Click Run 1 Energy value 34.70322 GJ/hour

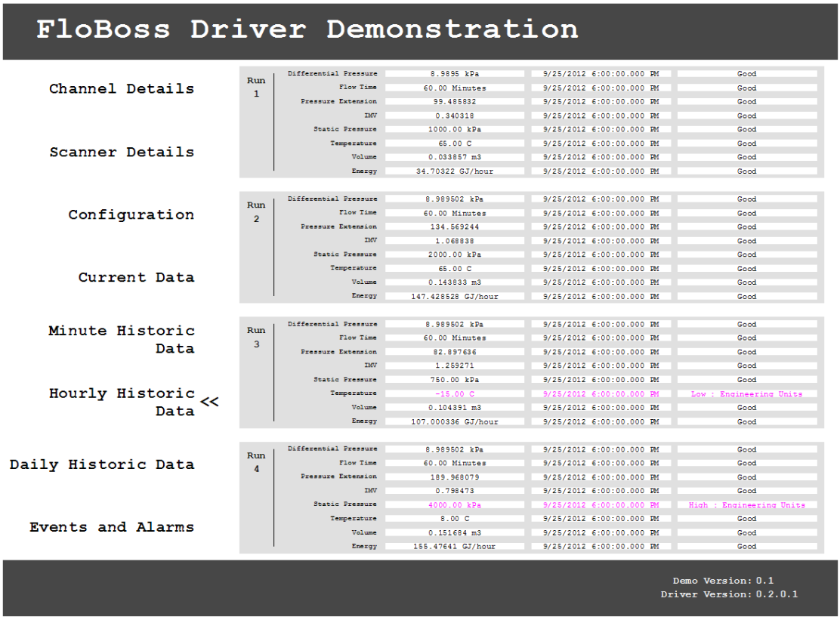click(454, 171)
